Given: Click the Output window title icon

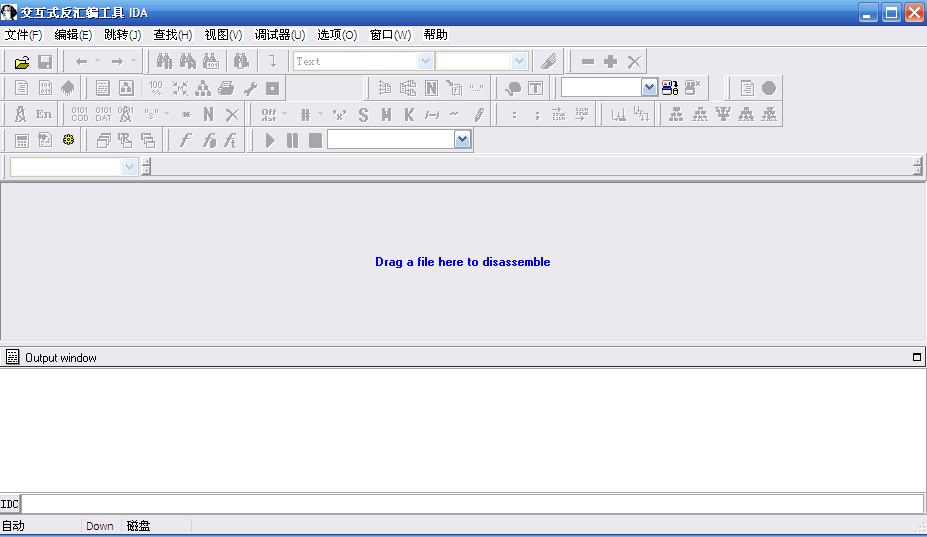Looking at the screenshot, I should click(12, 357).
